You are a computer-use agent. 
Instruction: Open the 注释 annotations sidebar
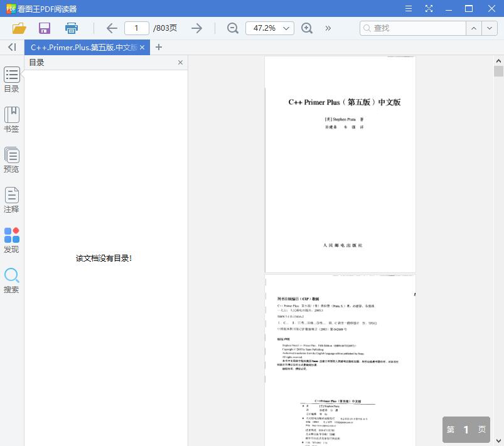(11, 200)
